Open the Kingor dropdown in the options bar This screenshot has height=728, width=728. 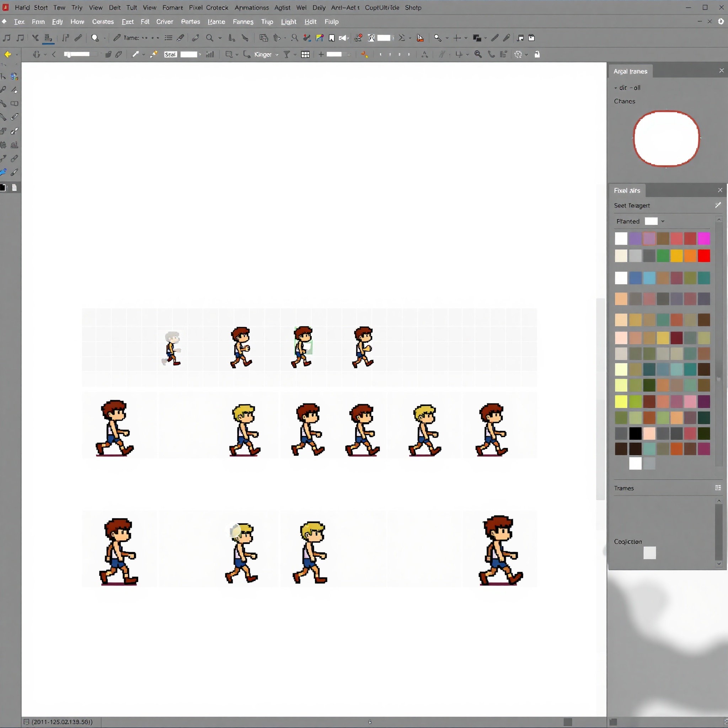pos(276,54)
